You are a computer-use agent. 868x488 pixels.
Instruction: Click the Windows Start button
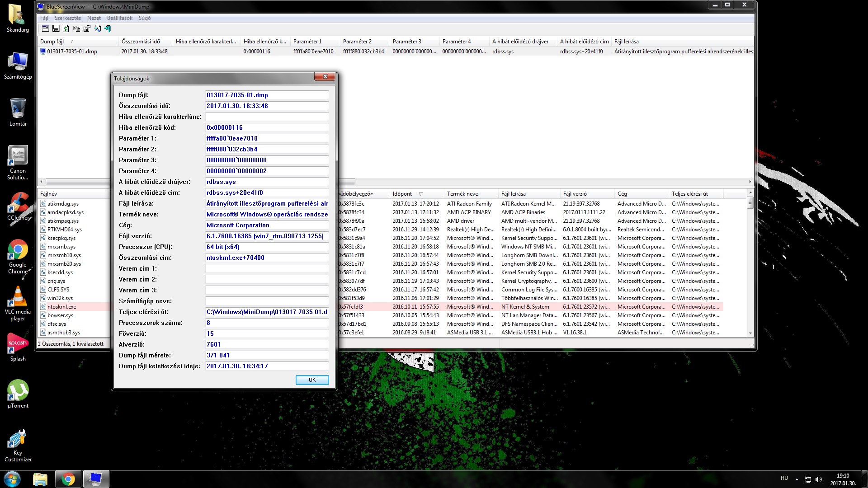pos(12,479)
